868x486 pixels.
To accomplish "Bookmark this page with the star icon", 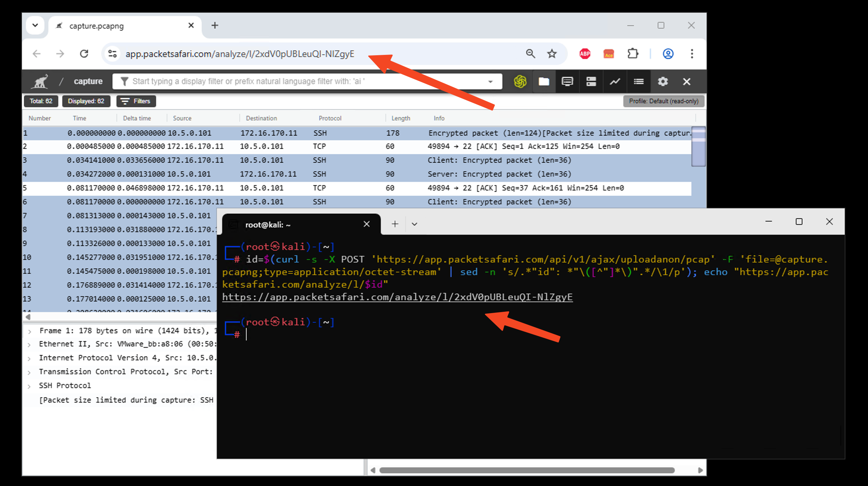I will click(x=552, y=54).
